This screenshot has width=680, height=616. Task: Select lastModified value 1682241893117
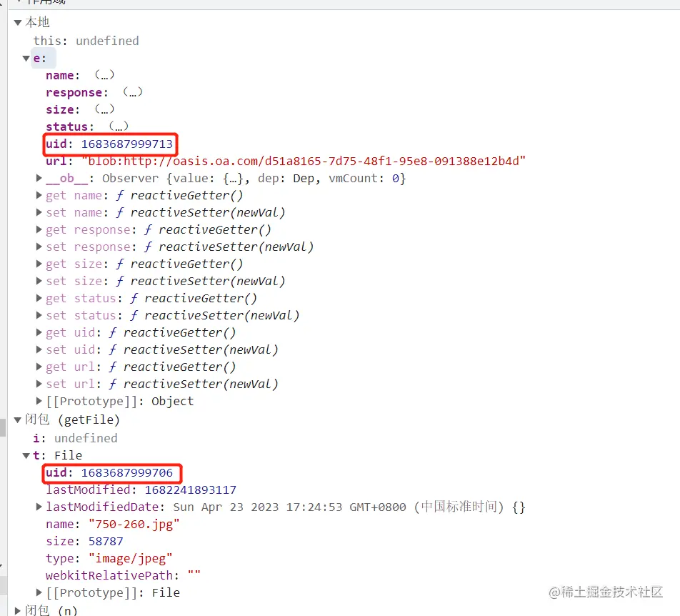click(x=191, y=490)
